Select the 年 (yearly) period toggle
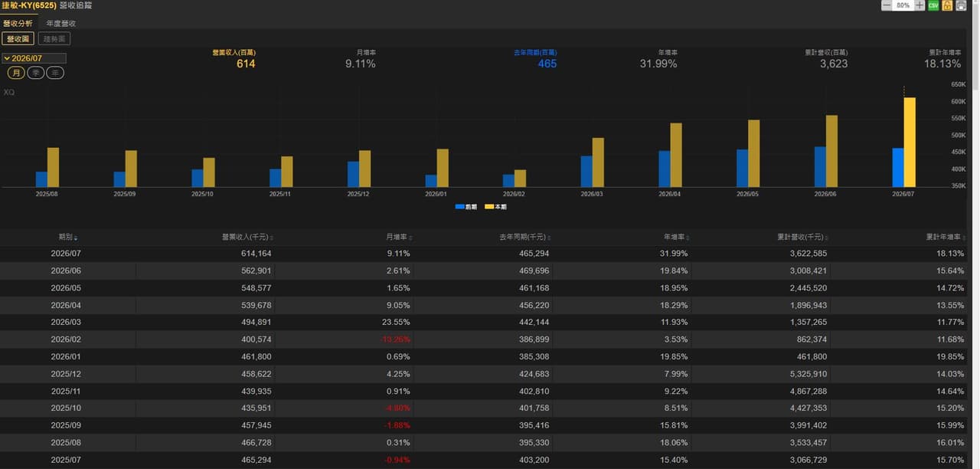The image size is (980, 469). coord(55,73)
